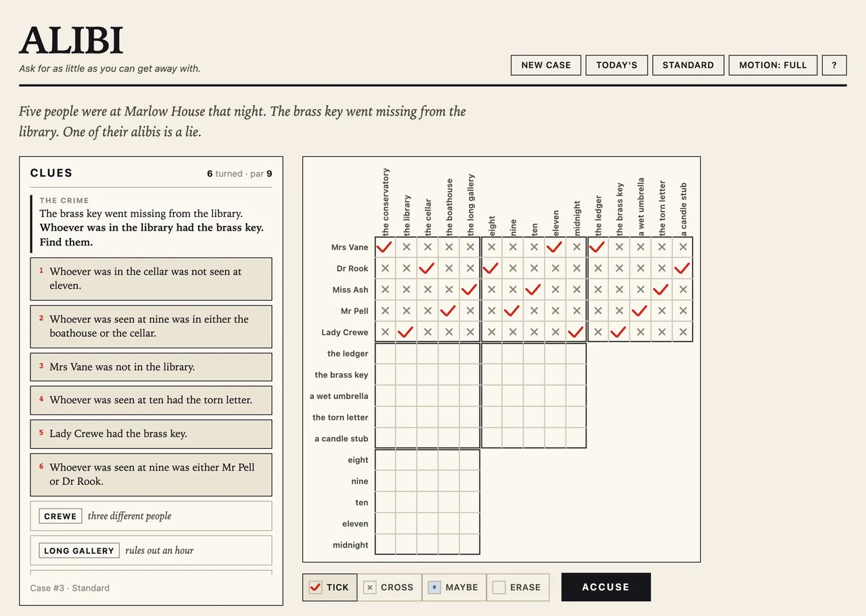Mark the midnight / library empty cell
866x616 pixels.
point(406,545)
